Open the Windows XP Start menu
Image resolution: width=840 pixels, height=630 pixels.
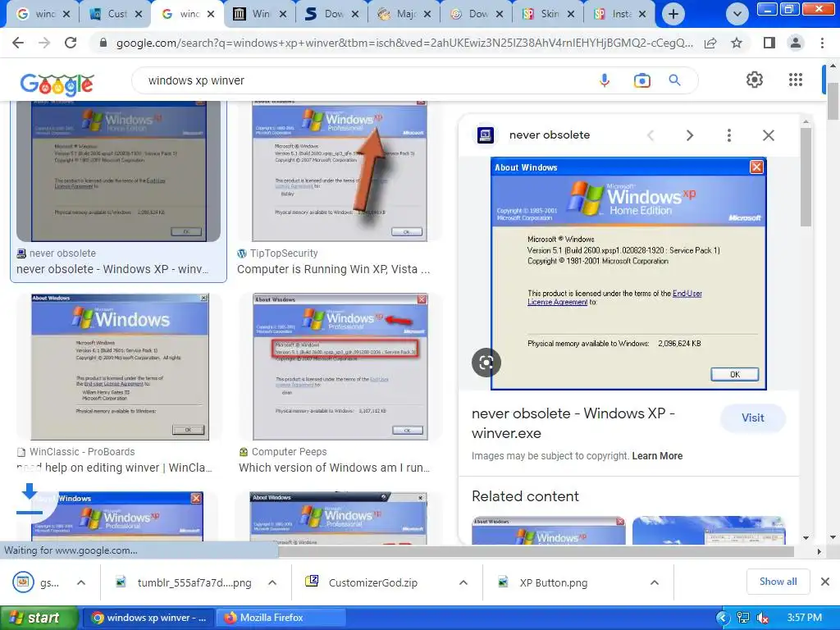pyautogui.click(x=38, y=618)
